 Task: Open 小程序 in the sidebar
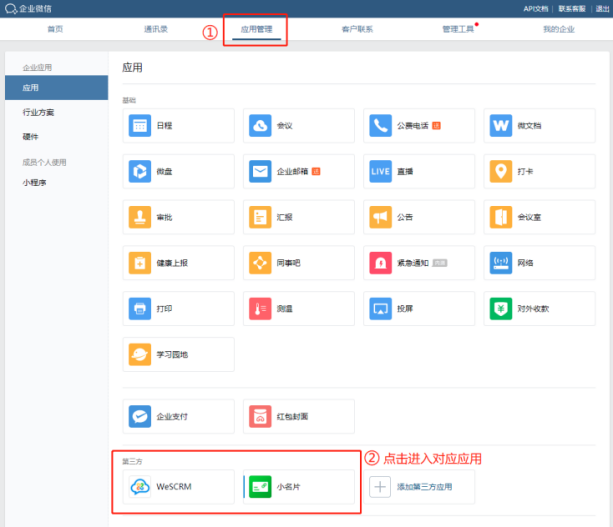pyautogui.click(x=34, y=183)
